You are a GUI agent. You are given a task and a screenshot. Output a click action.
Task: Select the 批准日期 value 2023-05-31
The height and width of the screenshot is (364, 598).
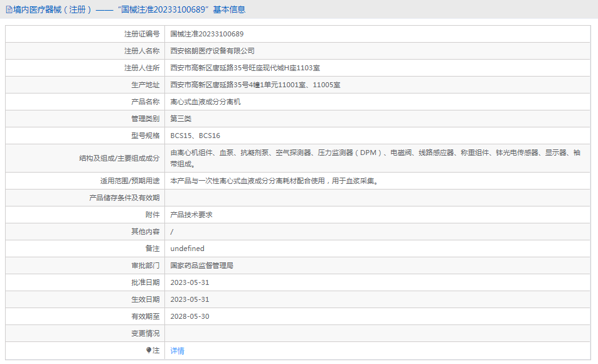[190, 282]
